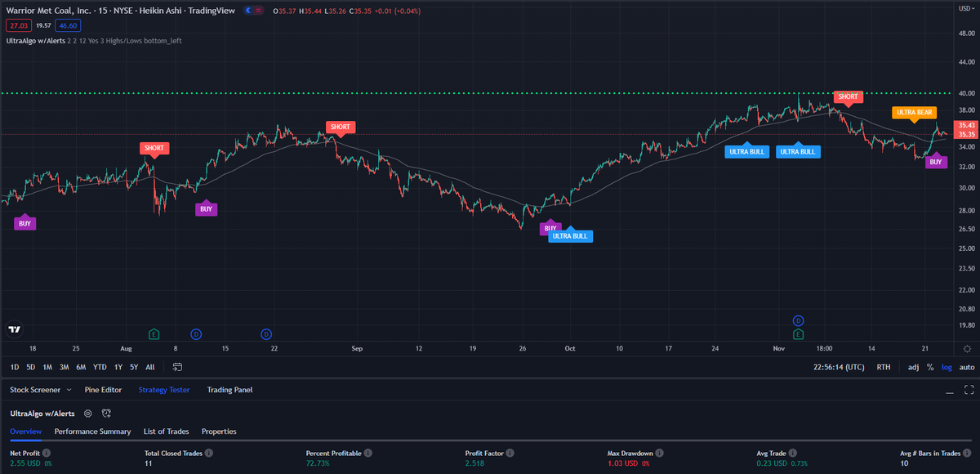Image resolution: width=980 pixels, height=474 pixels.
Task: Show Percent Profitable info icon
Action: (369, 453)
